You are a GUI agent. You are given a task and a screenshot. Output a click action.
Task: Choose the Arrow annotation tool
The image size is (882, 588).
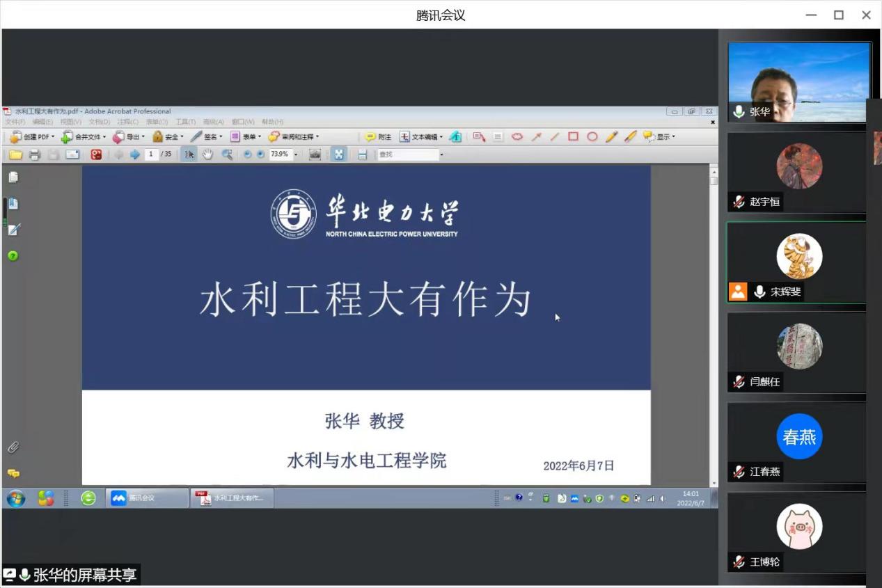coord(536,137)
